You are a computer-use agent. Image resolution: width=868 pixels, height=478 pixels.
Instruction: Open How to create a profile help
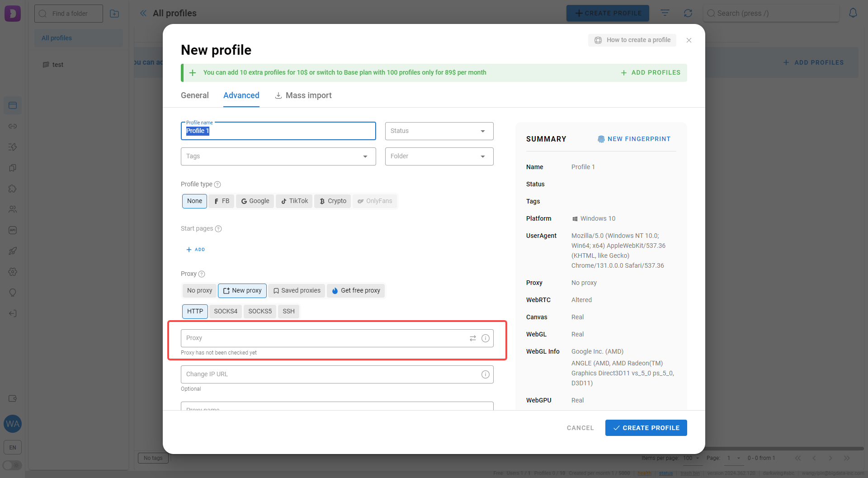pos(632,40)
